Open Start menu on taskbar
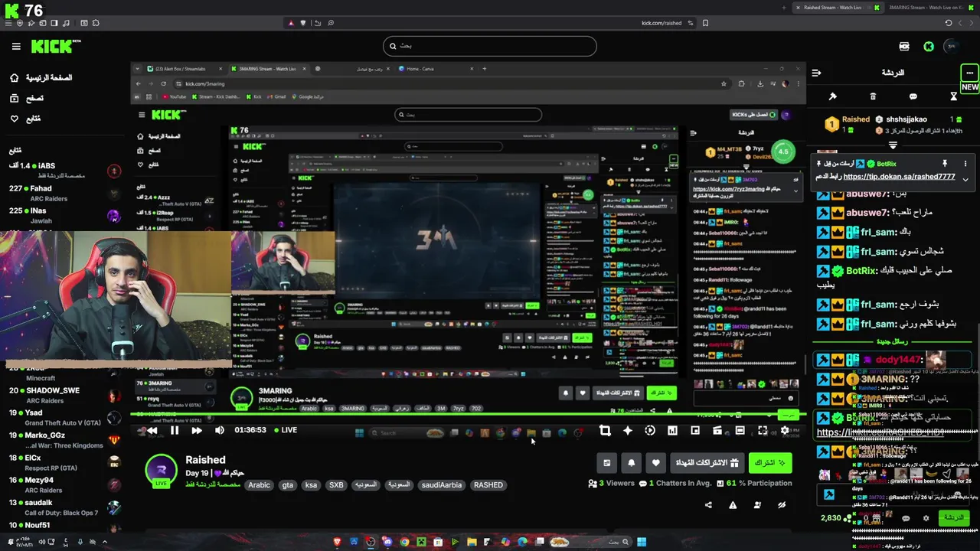 point(642,542)
